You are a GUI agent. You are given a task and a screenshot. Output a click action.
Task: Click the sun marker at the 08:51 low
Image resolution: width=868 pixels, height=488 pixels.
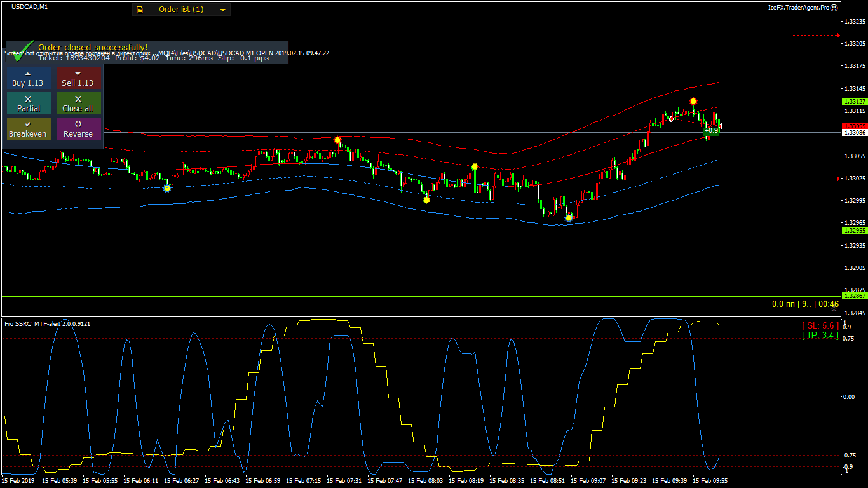tap(569, 217)
